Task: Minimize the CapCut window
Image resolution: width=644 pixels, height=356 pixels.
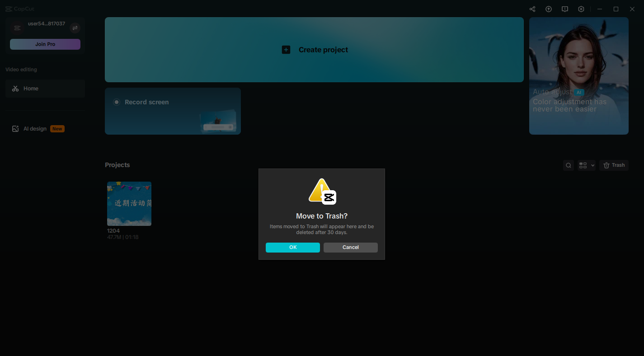Action: (600, 9)
